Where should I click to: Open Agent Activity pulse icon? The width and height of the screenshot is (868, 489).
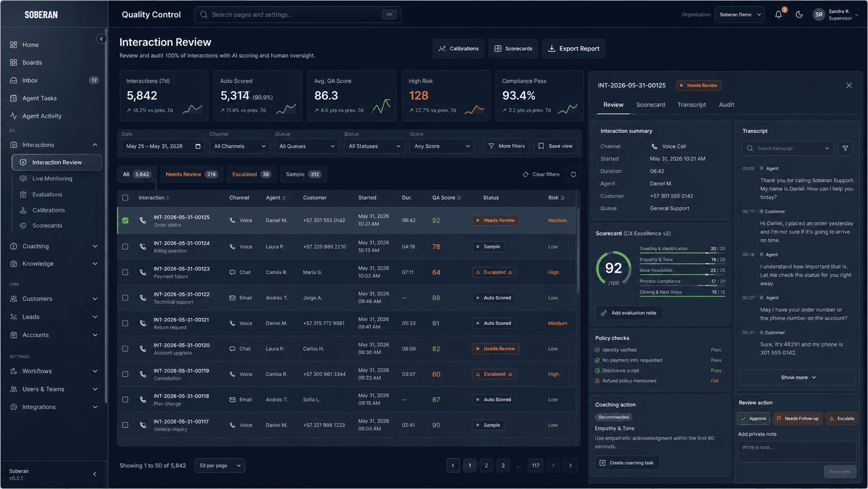(x=13, y=116)
